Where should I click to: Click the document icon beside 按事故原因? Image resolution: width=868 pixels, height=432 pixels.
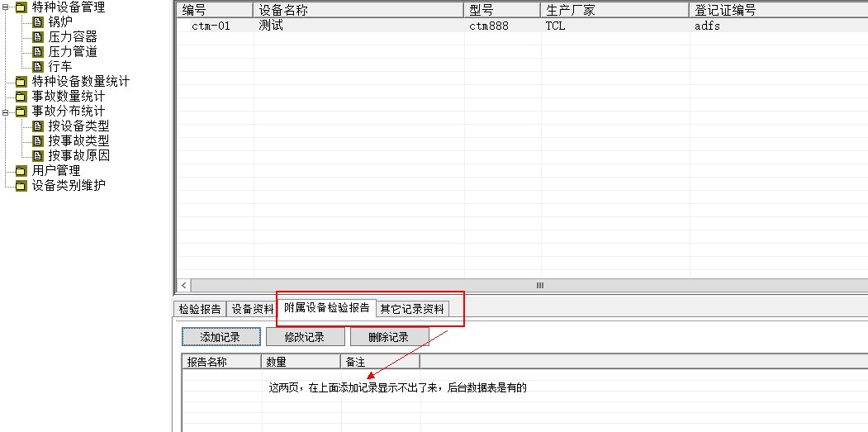click(38, 156)
